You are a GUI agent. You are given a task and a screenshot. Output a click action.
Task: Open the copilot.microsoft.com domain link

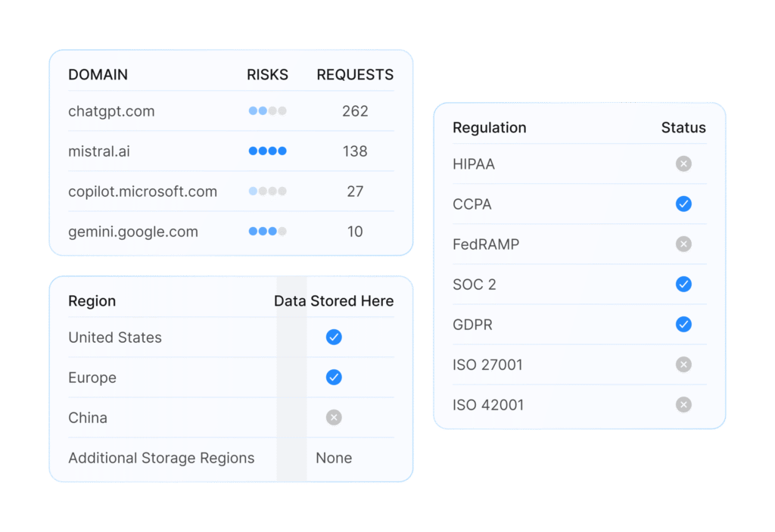142,191
